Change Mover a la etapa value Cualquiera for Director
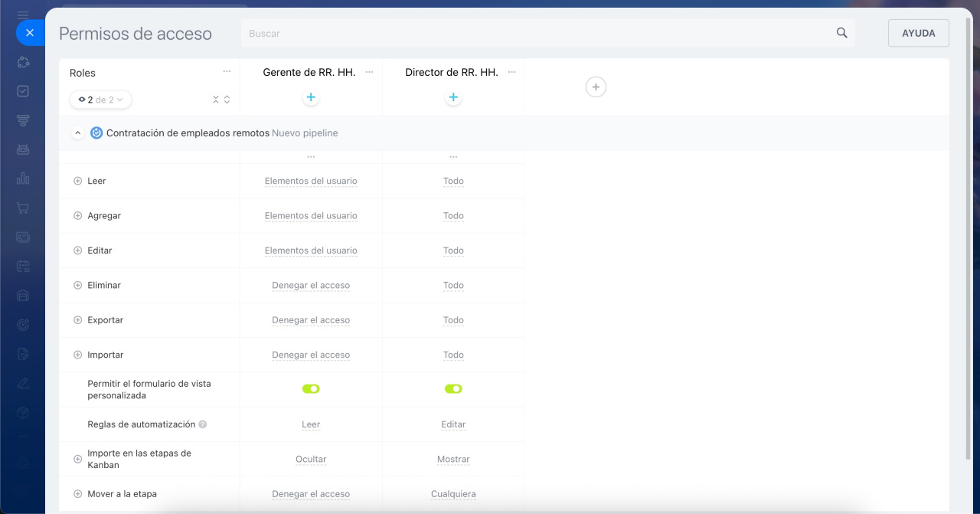This screenshot has width=980, height=514. [x=453, y=494]
